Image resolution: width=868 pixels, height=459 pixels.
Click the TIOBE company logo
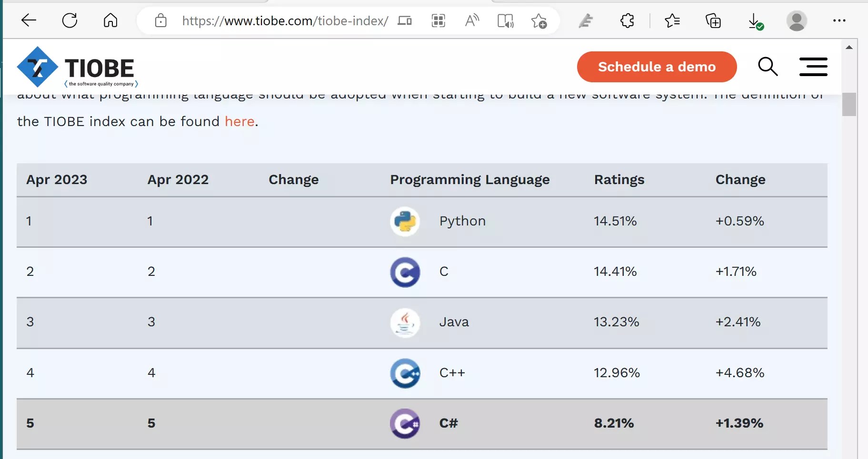[x=76, y=67]
